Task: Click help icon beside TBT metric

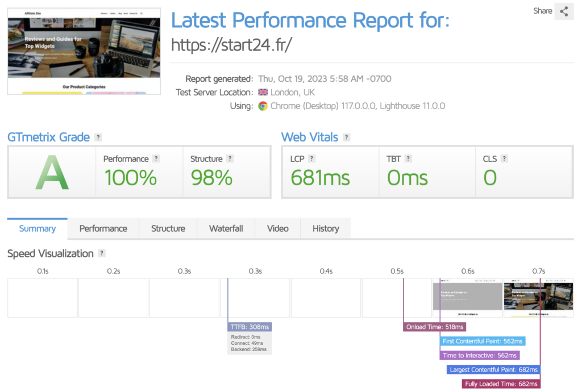Action: pyautogui.click(x=408, y=159)
